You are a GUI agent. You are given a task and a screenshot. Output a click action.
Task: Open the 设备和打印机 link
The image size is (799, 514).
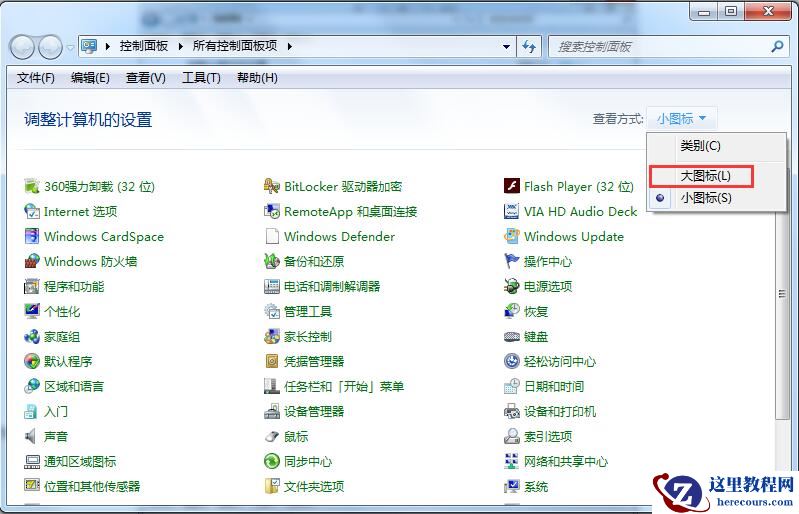tap(560, 411)
